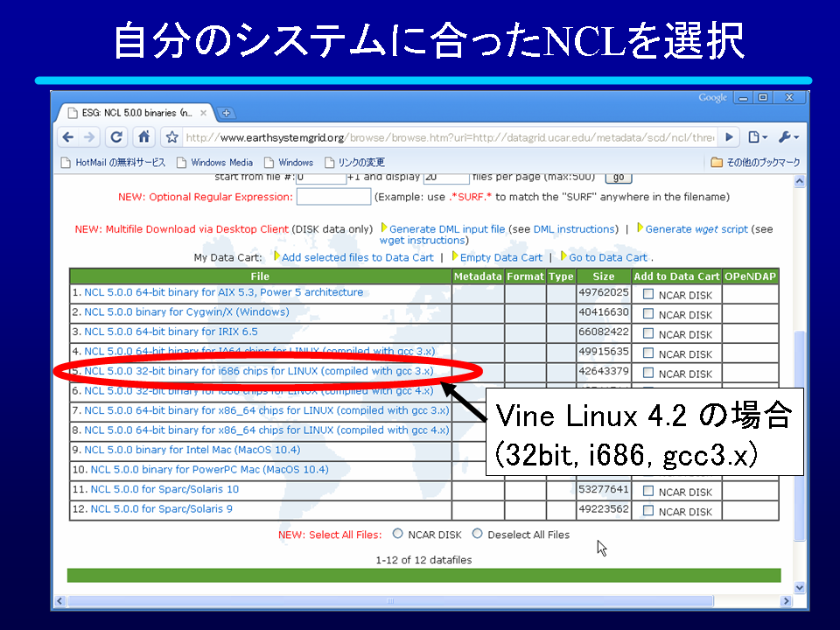Screen dimensions: 840x630
Task: Open the HotMail の無料サービス bookmark
Action: point(113,163)
